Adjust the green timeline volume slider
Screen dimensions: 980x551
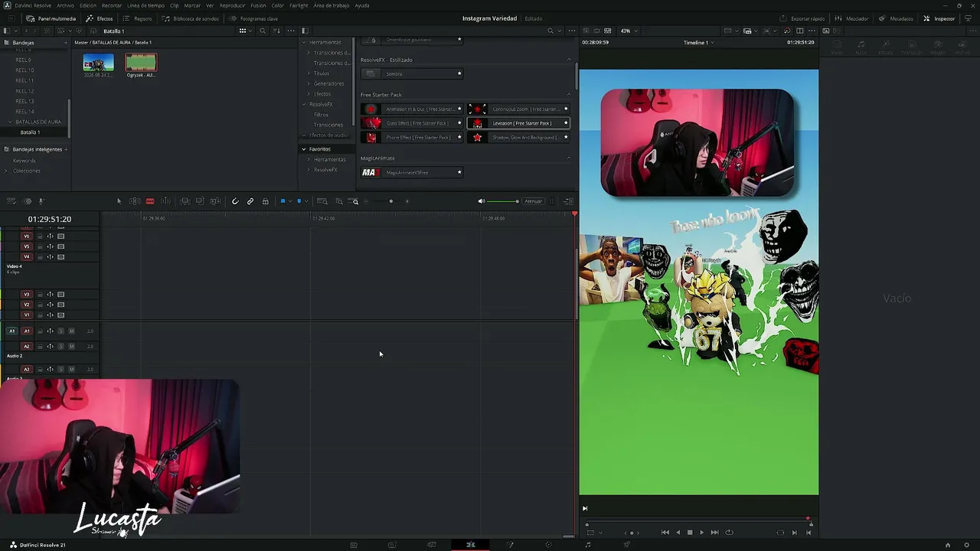(x=502, y=201)
